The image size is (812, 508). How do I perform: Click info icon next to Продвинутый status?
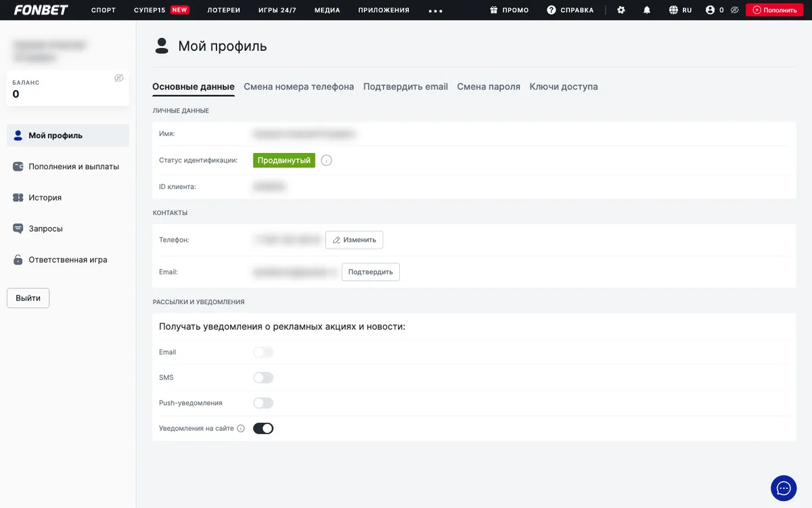coord(327,161)
